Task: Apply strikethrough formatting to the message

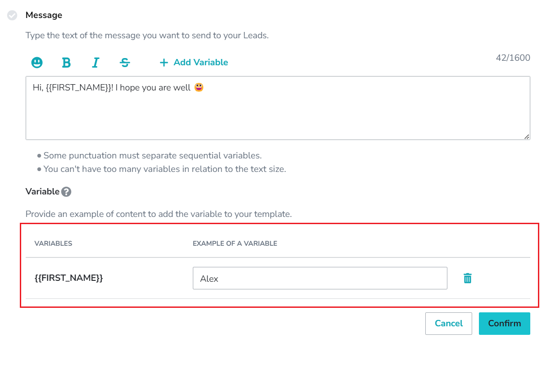Action: tap(125, 63)
